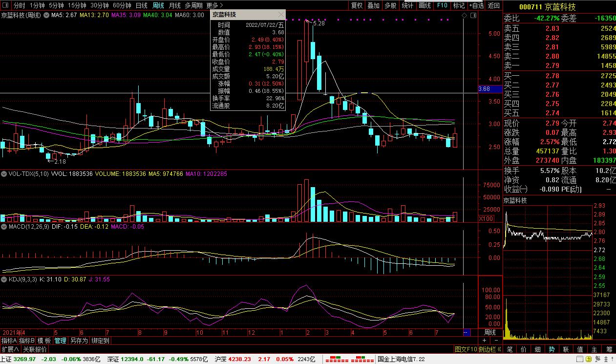Click 上证 index quote in status bar

click(x=50, y=359)
